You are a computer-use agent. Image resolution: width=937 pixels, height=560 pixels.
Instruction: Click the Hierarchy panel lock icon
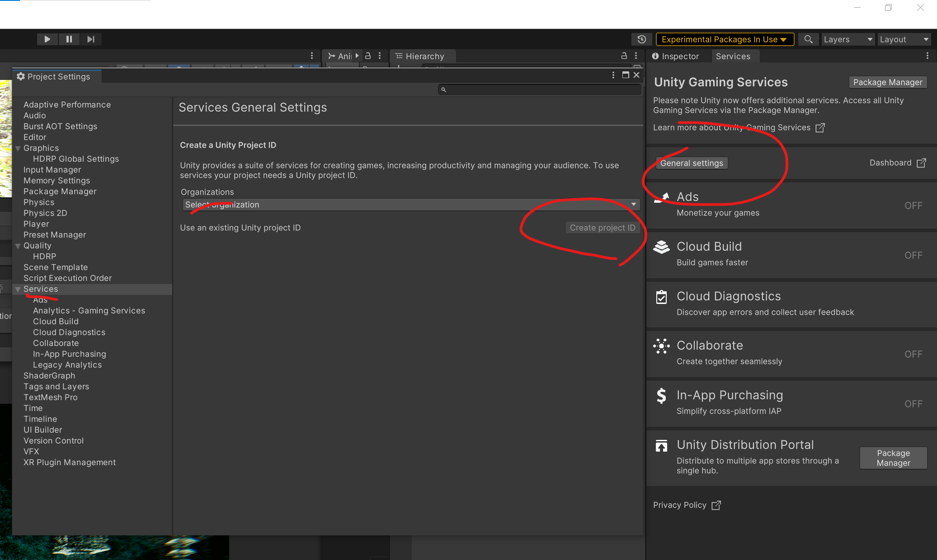624,56
